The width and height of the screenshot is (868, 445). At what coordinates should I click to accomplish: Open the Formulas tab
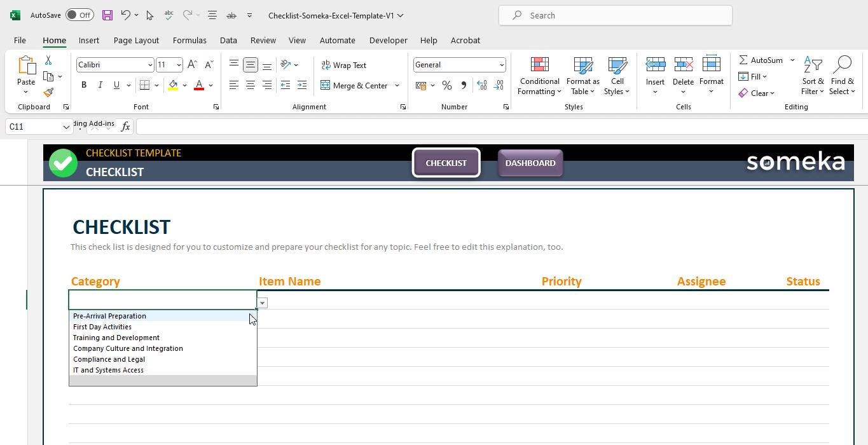189,40
